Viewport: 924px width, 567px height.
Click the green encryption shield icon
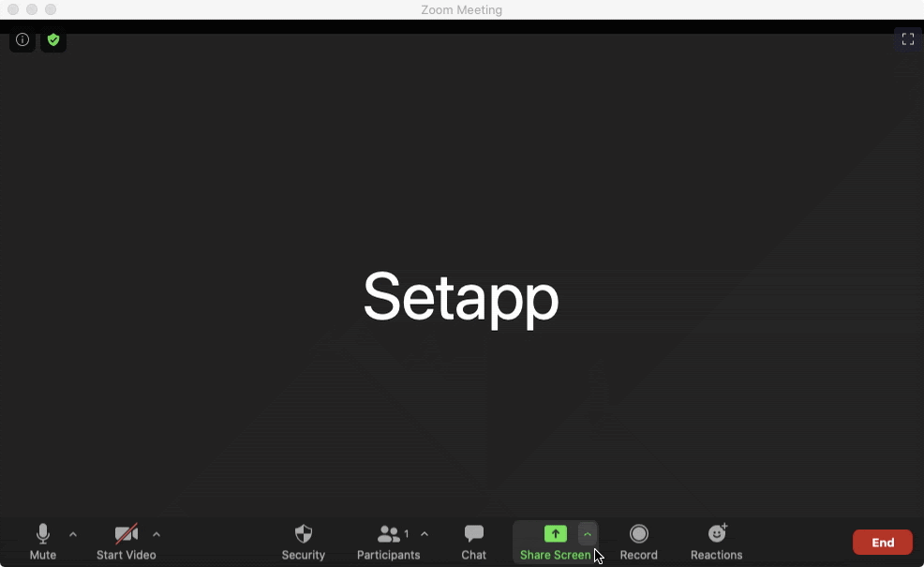click(x=53, y=39)
